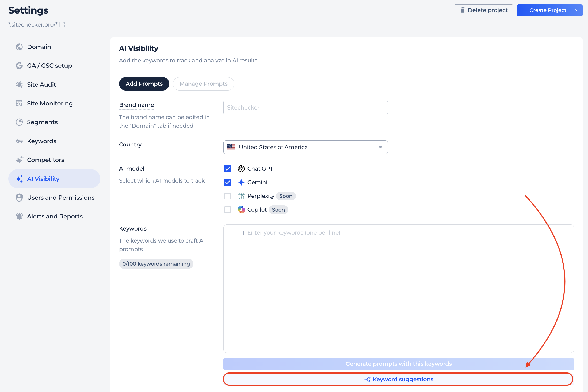Expand the Create Project arrow dropdown
Image resolution: width=588 pixels, height=392 pixels.
point(577,10)
